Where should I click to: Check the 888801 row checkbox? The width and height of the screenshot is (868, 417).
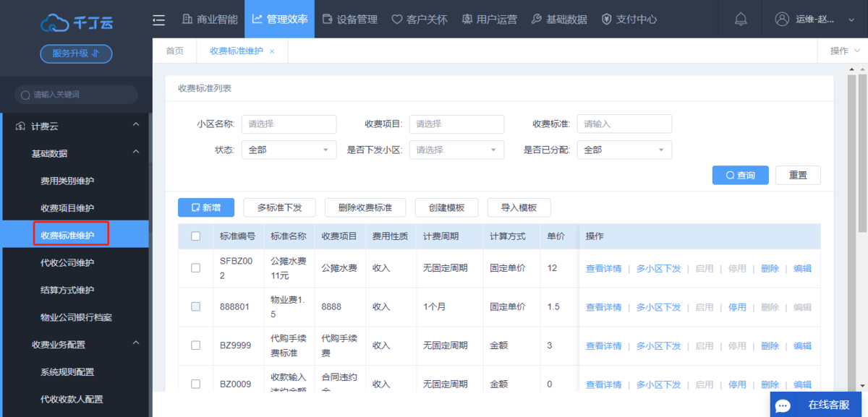click(195, 306)
